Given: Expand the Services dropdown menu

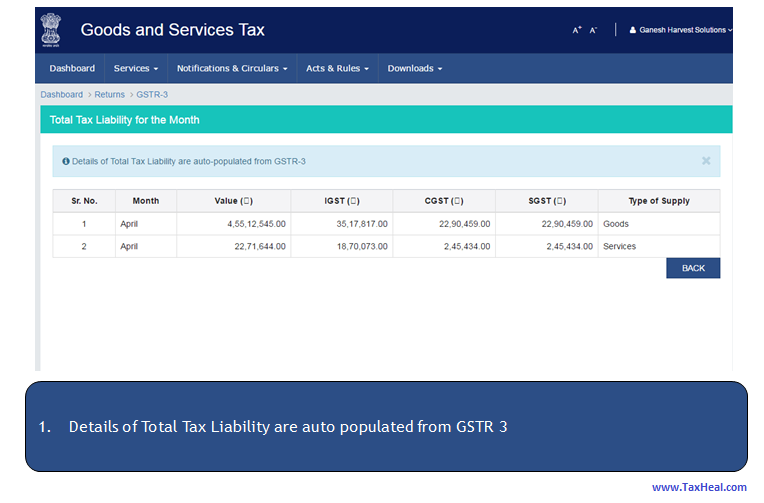Looking at the screenshot, I should (136, 68).
